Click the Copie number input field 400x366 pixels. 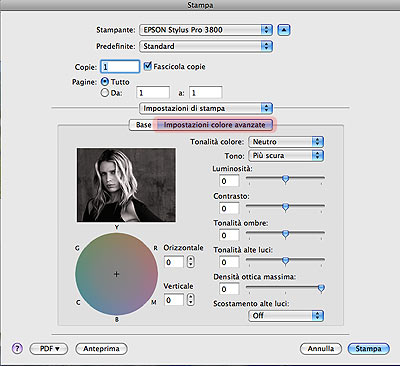[x=120, y=66]
